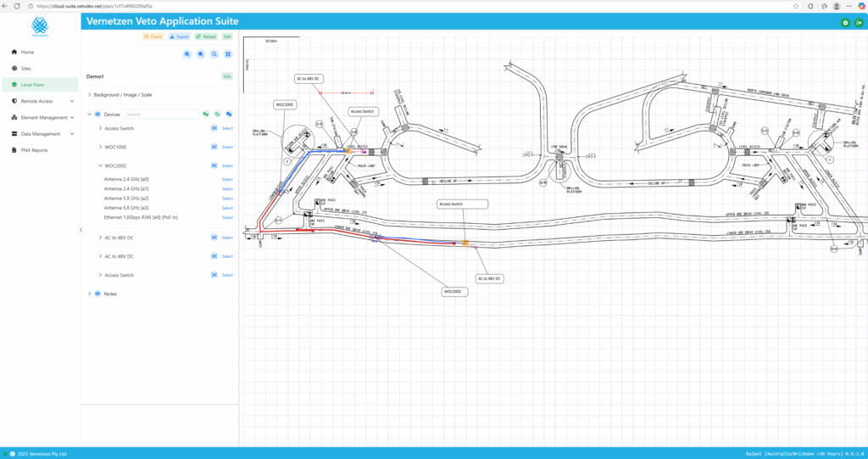Open PNA Reports in the sidebar

pyautogui.click(x=40, y=150)
